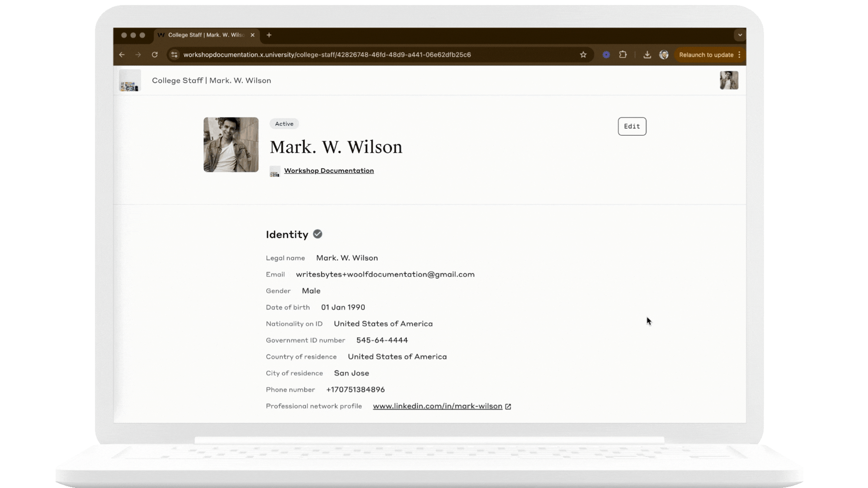Click the Chrome profile avatar icon
The width and height of the screenshot is (868, 488).
pos(664,55)
